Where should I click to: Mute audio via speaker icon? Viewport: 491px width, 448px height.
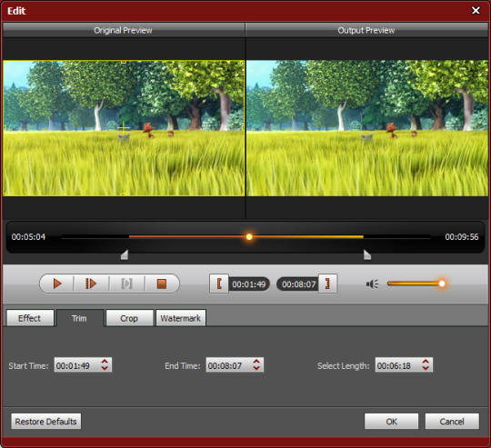click(x=372, y=284)
